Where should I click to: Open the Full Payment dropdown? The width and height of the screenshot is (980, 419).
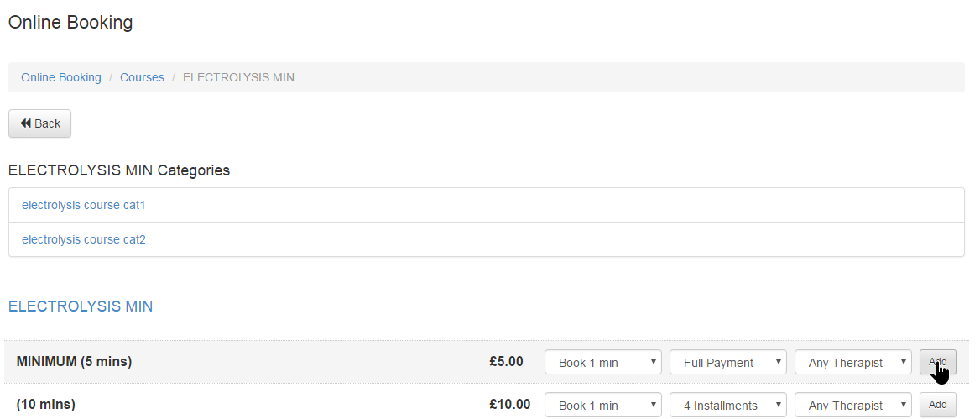[727, 363]
